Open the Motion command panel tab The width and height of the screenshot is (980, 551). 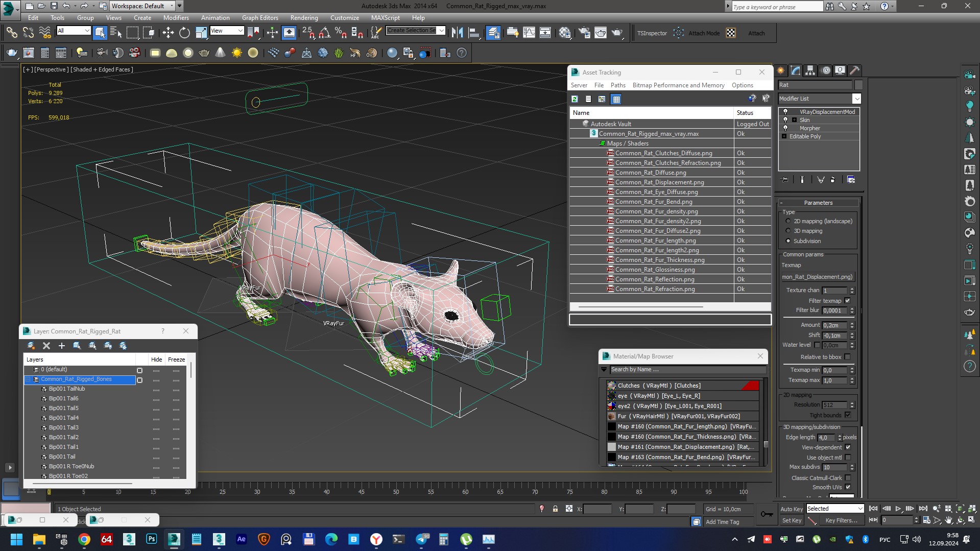coord(825,71)
